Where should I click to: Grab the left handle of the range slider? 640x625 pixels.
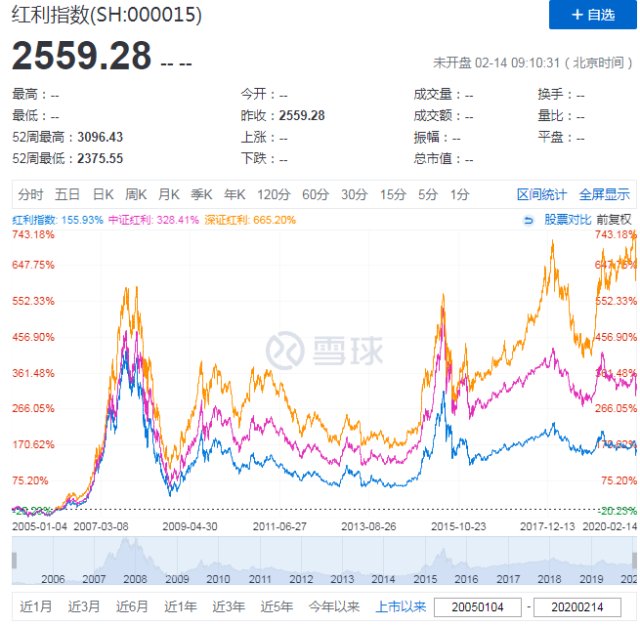click(14, 560)
